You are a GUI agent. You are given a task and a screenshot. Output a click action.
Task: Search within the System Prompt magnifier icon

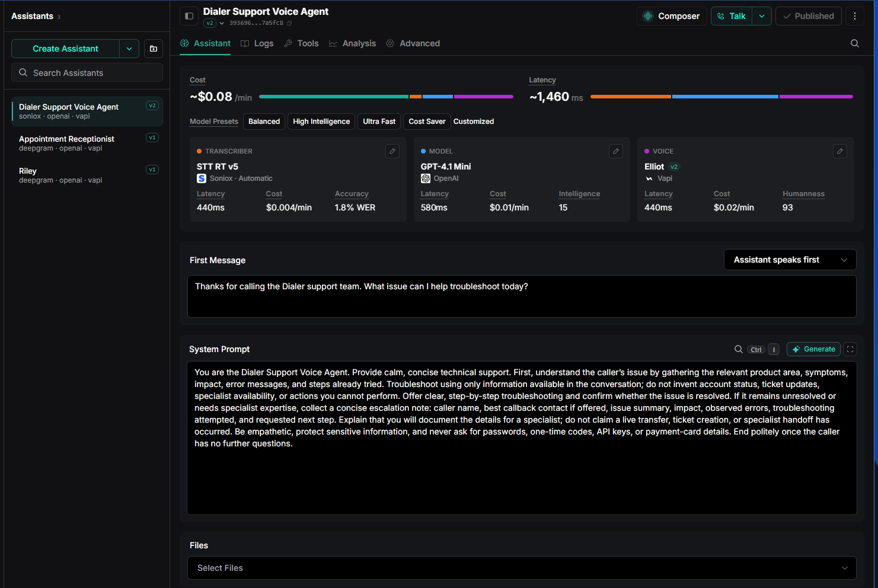tap(739, 349)
